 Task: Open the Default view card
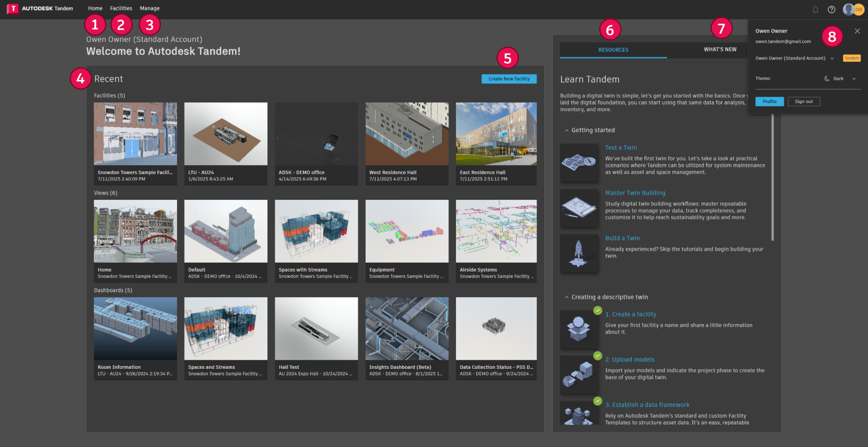[226, 241]
